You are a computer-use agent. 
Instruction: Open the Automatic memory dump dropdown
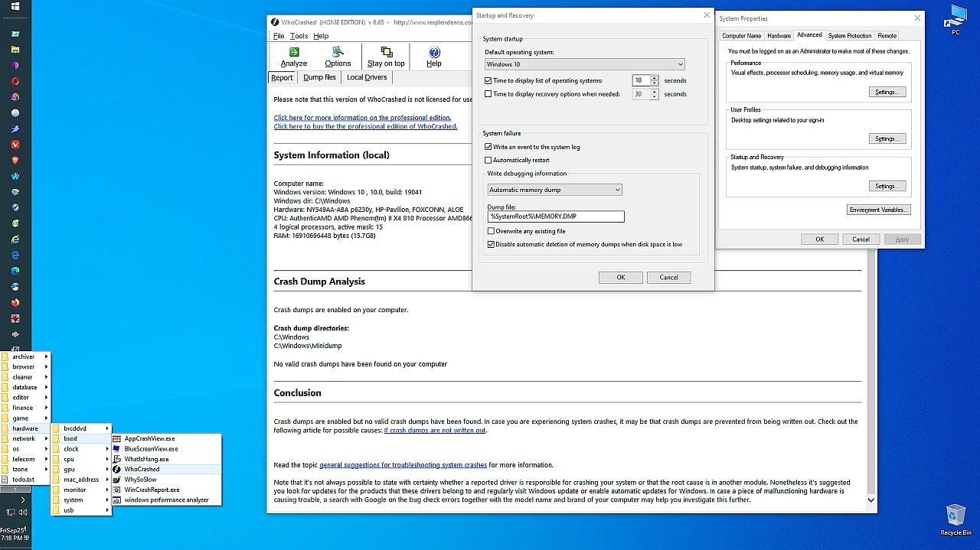[x=555, y=190]
